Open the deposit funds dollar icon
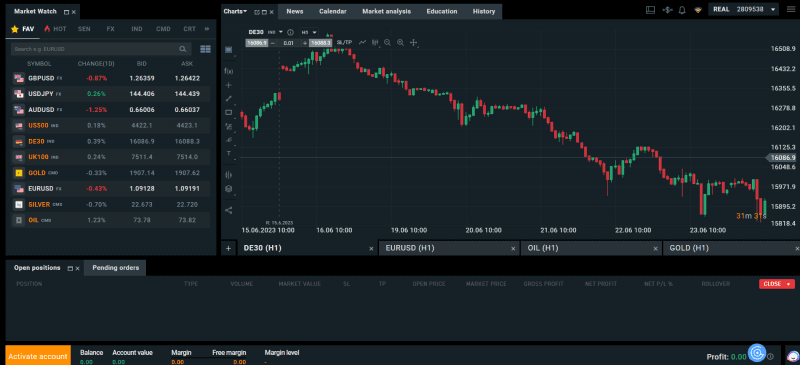The width and height of the screenshot is (800, 365). point(667,10)
